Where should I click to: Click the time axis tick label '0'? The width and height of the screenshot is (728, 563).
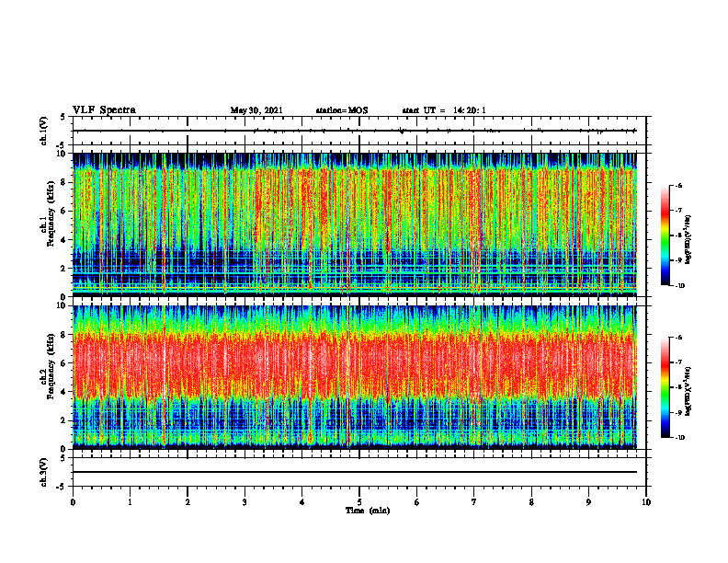point(73,502)
